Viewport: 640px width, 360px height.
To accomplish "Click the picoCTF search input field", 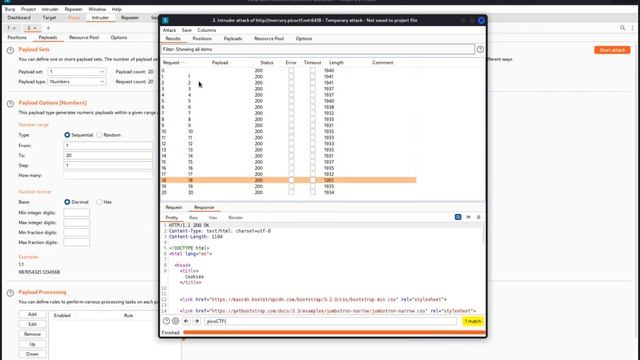I will click(330, 321).
